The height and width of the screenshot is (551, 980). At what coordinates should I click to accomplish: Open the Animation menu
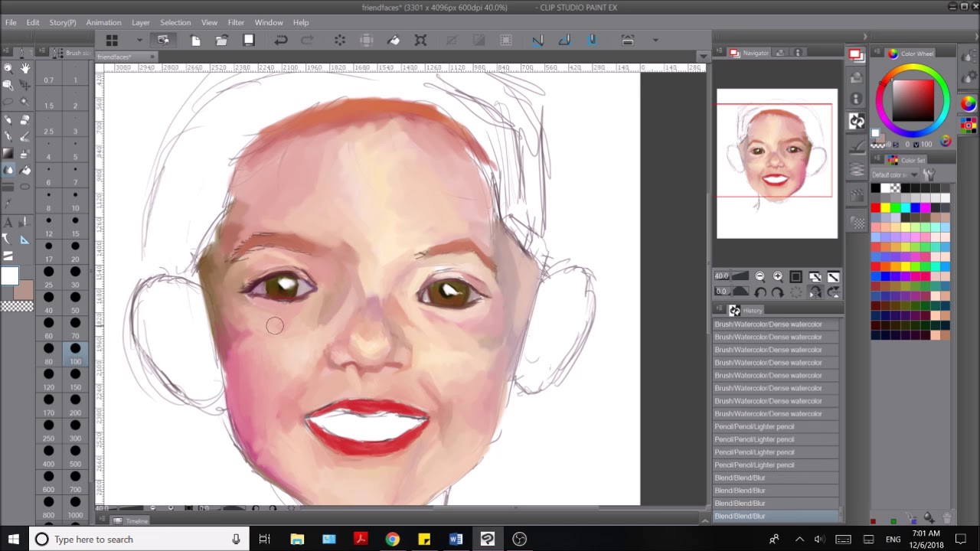[x=103, y=22]
